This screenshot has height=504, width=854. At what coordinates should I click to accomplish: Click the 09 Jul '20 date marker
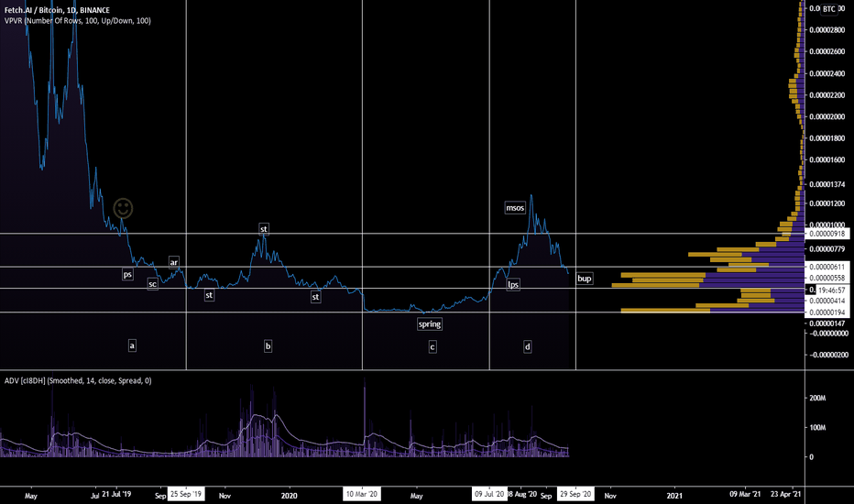489,494
